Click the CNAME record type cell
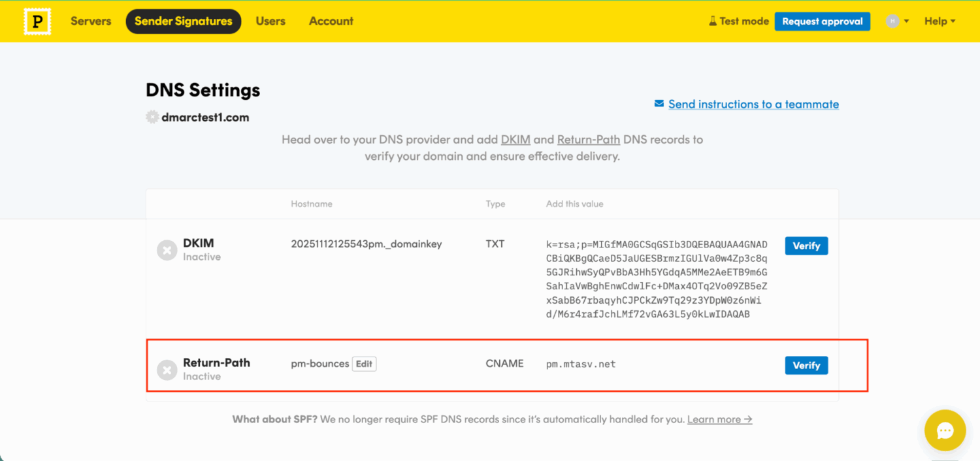This screenshot has height=461, width=980. tap(504, 364)
